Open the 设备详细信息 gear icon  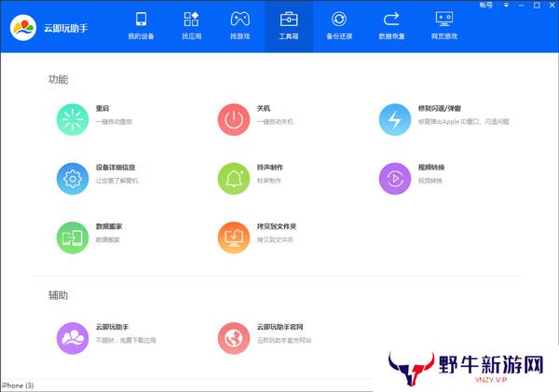[x=73, y=179]
